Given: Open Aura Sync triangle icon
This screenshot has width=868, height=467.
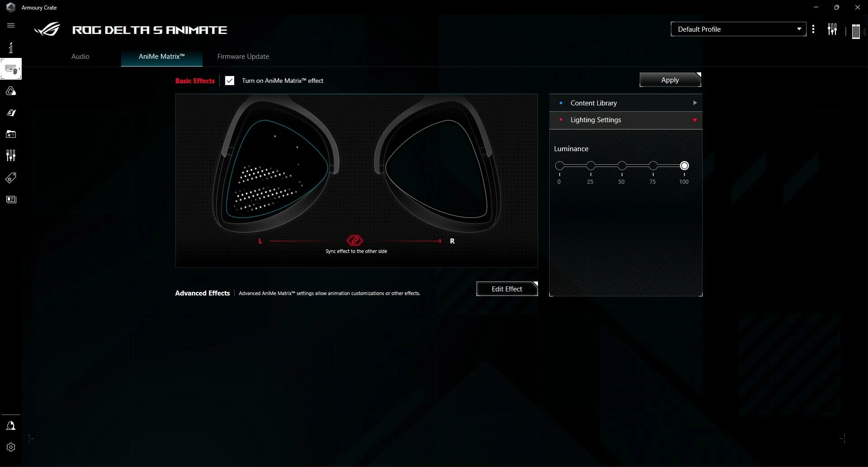Looking at the screenshot, I should click(x=11, y=91).
